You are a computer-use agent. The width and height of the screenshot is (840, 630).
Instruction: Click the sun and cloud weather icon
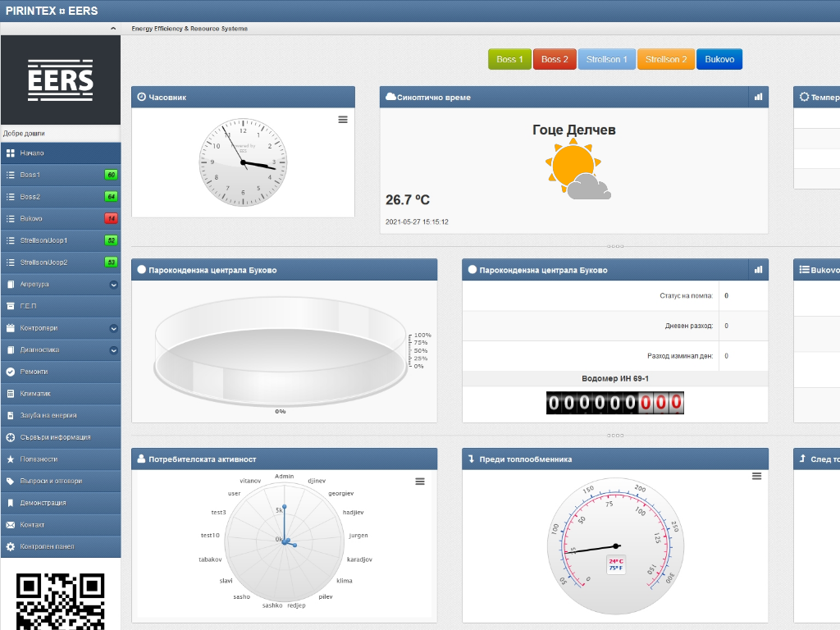[x=577, y=169]
